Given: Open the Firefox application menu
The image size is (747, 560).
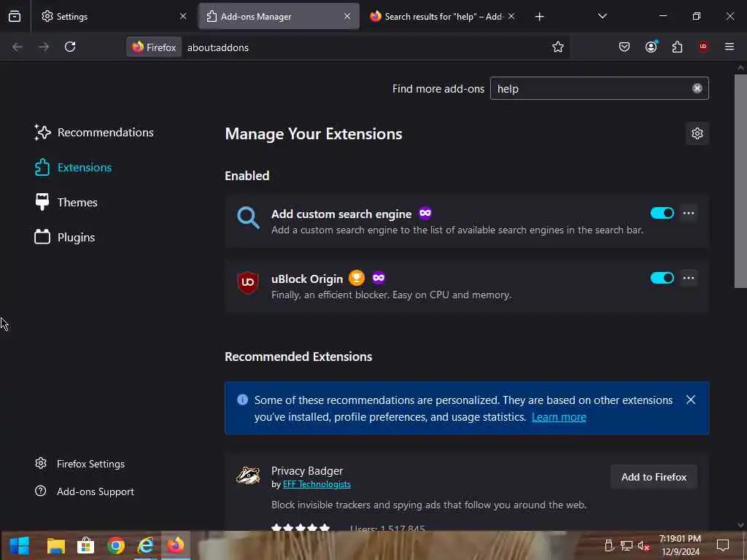Looking at the screenshot, I should 729,47.
